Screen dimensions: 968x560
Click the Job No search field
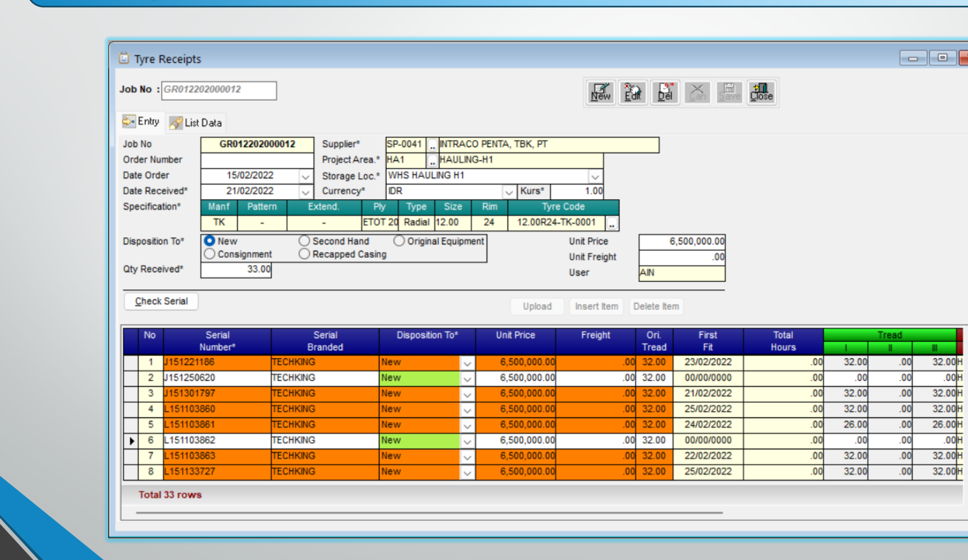point(219,90)
